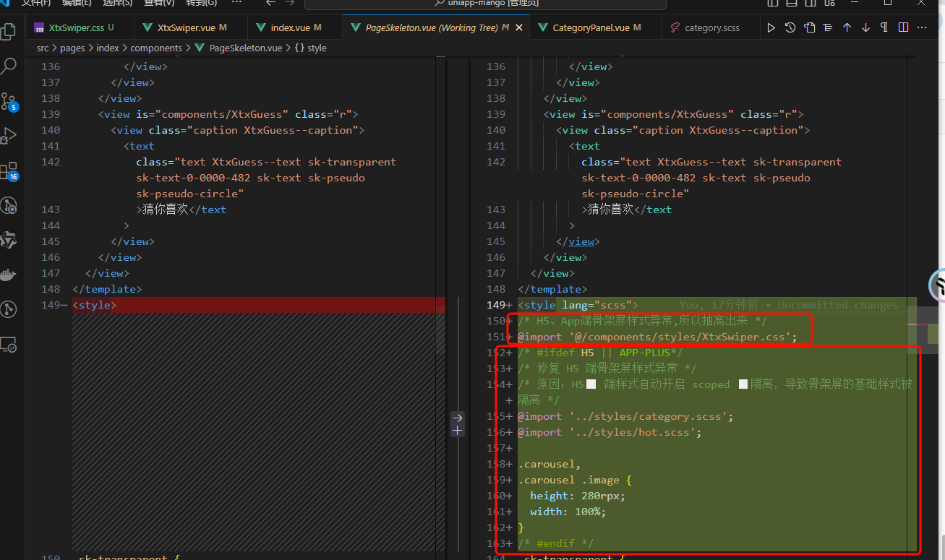Go to previous change with up arrow
Screen dimensions: 945x560
(847, 27)
